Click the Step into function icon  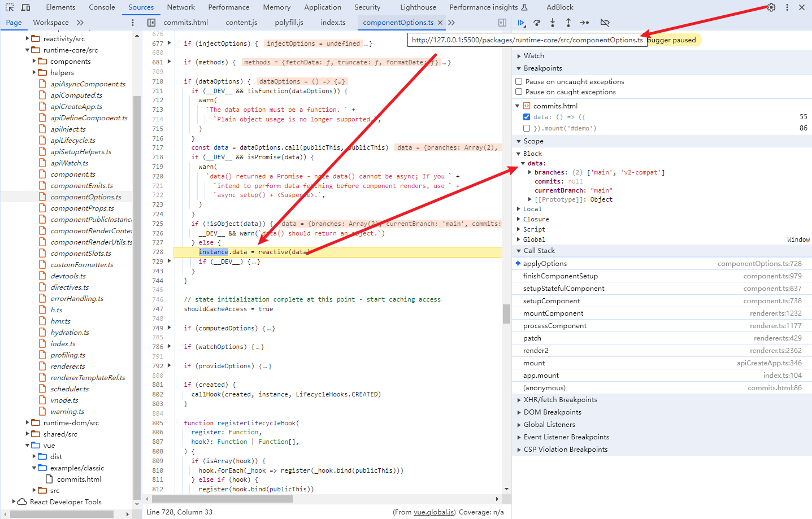click(x=553, y=23)
